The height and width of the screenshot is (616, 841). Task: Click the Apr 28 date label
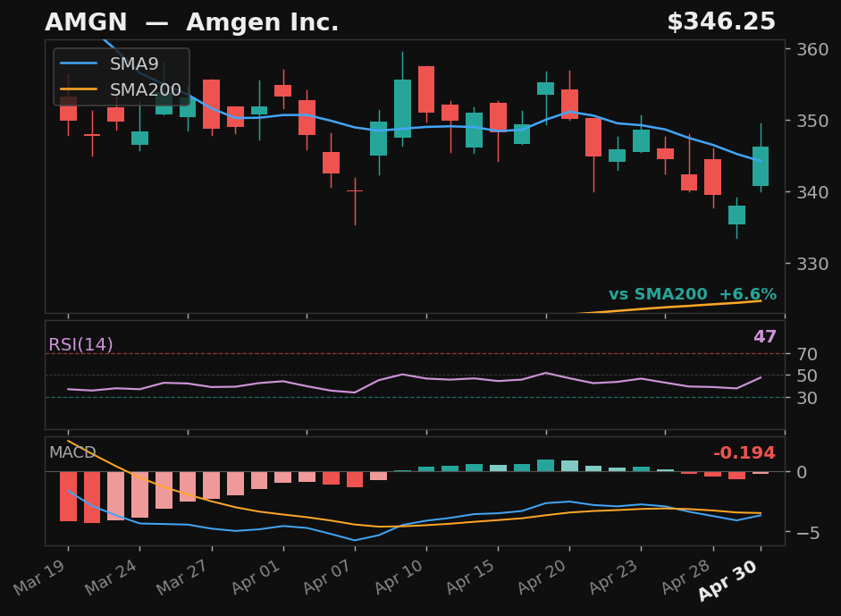coord(686,578)
